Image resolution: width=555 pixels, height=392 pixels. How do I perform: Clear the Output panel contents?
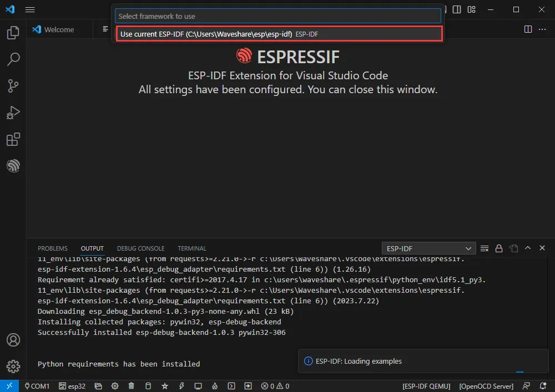[485, 248]
